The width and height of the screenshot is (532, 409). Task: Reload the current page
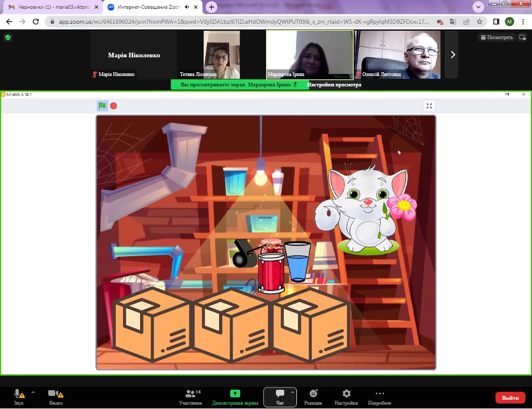[36, 21]
